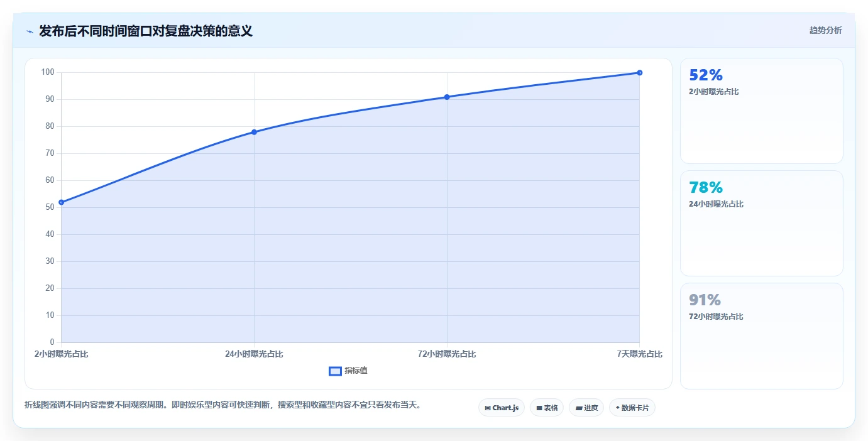Select the 表格 tag
The width and height of the screenshot is (868, 441).
[546, 408]
